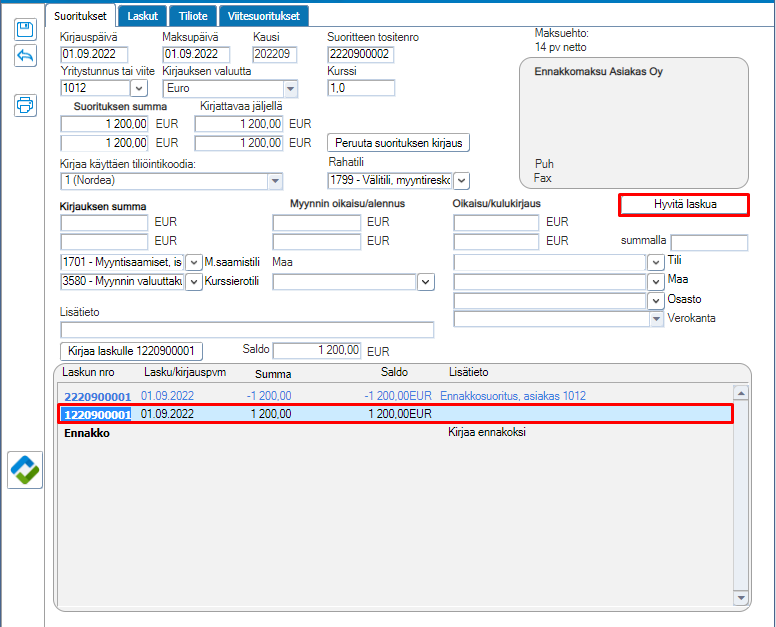Click the second Suorituksen summa field

click(x=104, y=143)
